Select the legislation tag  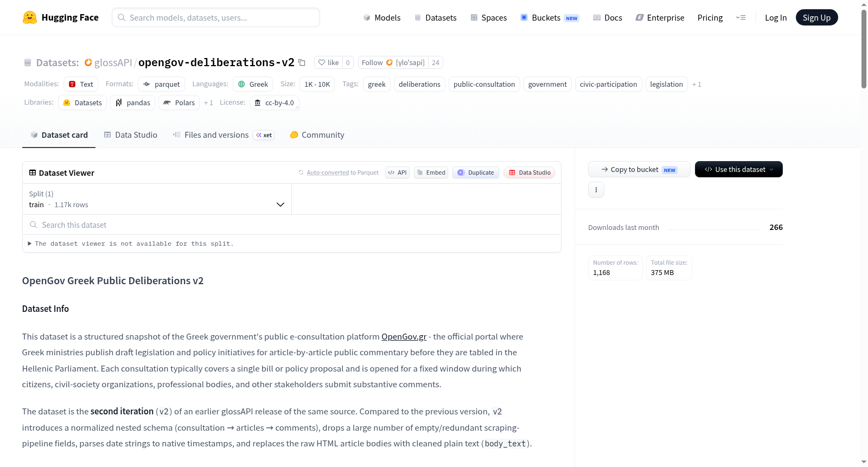[666, 84]
